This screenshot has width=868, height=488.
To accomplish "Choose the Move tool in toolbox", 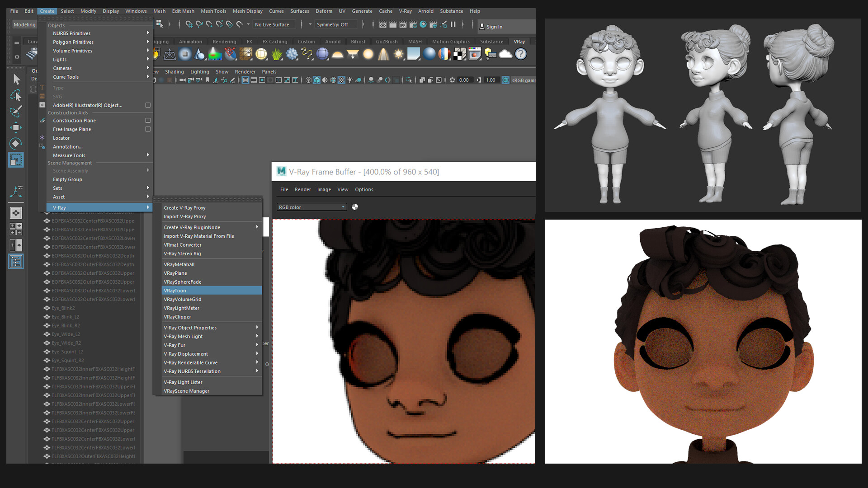I will pyautogui.click(x=16, y=127).
